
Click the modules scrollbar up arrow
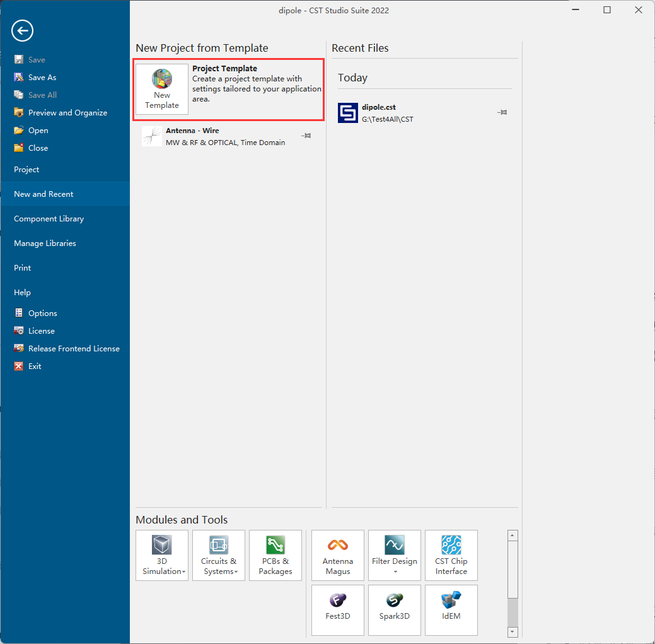[x=513, y=536]
